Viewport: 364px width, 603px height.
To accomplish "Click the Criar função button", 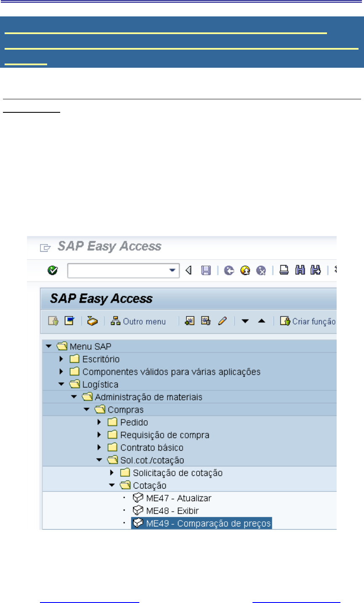I will click(308, 321).
